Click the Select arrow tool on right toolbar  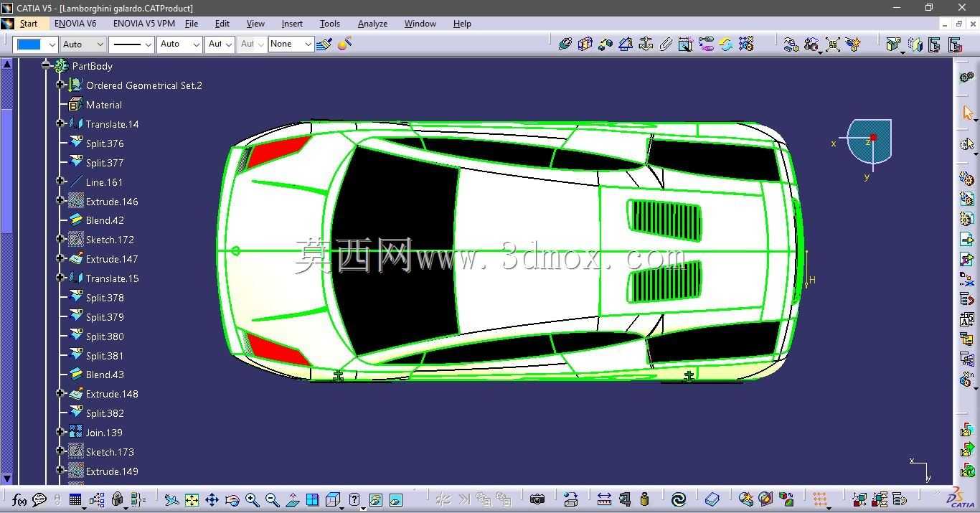coord(967,113)
